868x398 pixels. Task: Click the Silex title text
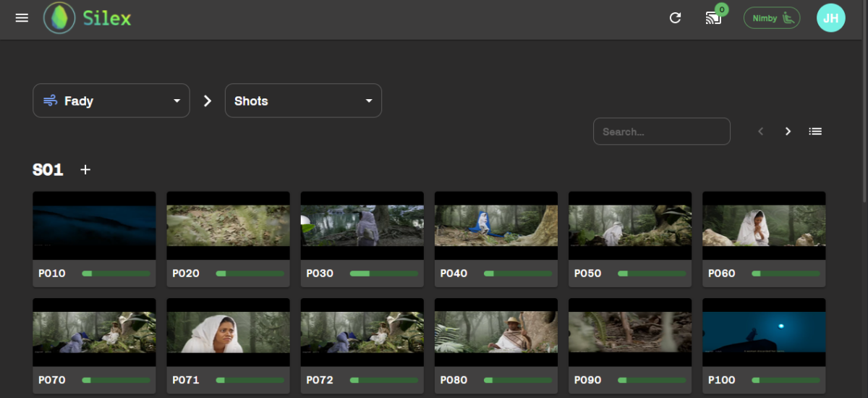106,18
